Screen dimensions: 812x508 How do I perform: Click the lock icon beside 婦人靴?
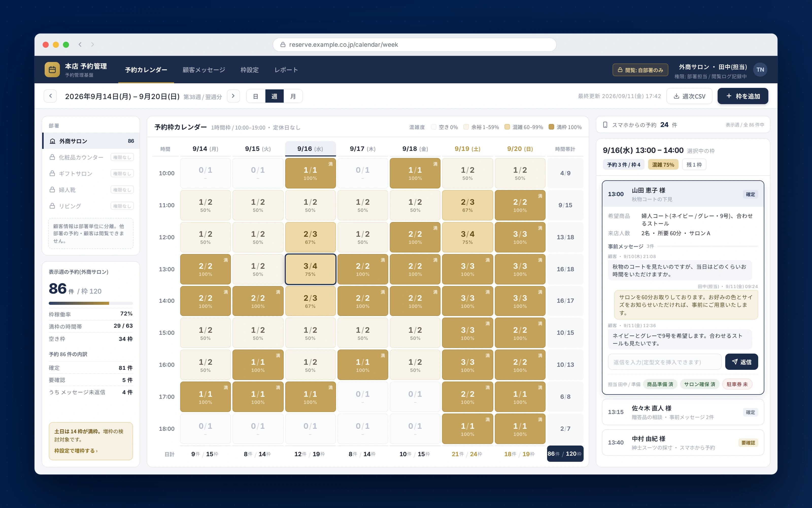click(52, 189)
